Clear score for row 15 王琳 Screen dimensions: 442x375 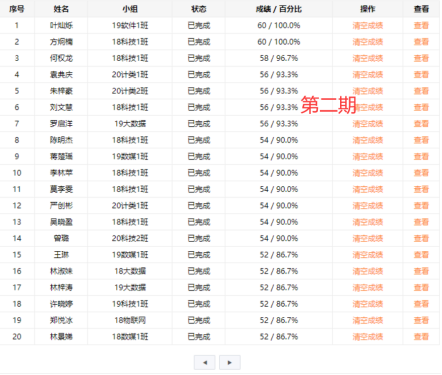pos(368,255)
